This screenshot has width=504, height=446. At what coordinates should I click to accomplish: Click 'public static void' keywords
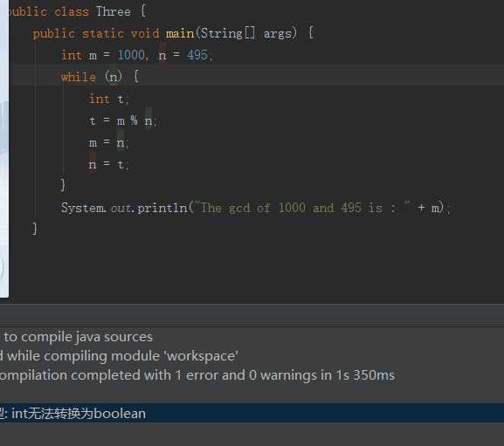(x=96, y=33)
